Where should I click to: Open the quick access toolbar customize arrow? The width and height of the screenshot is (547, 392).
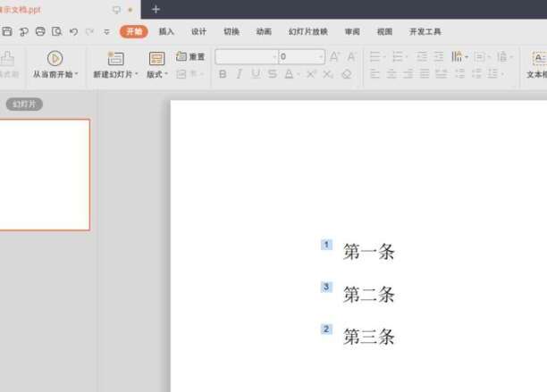pyautogui.click(x=106, y=32)
